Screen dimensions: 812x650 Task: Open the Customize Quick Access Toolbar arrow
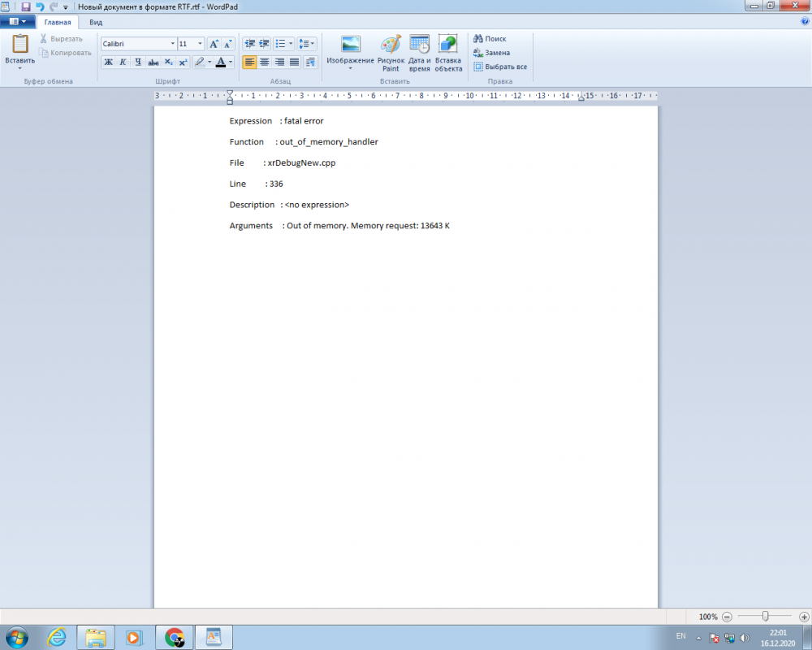point(66,7)
